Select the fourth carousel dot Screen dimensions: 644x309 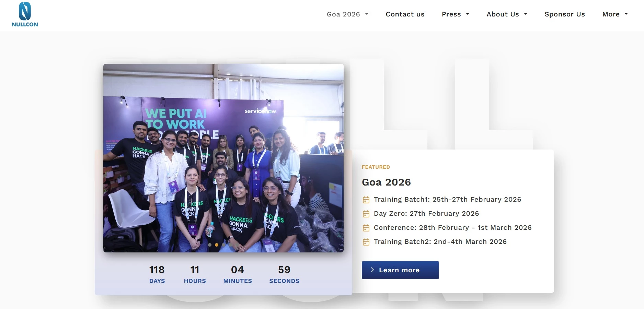pyautogui.click(x=230, y=245)
